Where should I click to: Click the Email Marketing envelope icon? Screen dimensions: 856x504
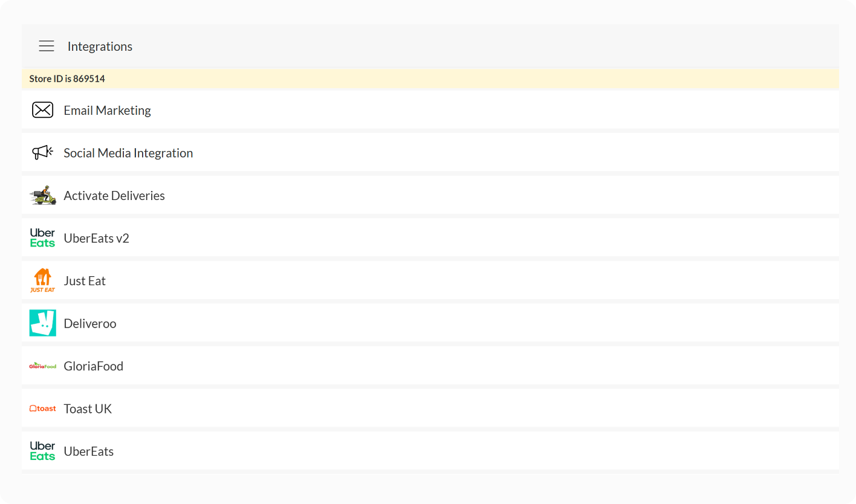42,110
